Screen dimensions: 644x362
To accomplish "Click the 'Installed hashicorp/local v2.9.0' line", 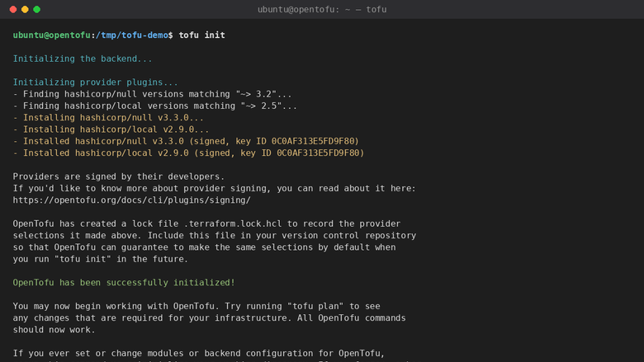I will [x=188, y=153].
